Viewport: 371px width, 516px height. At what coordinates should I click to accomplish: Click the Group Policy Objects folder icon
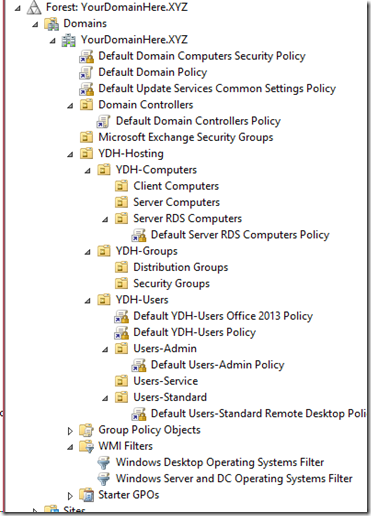tap(87, 430)
